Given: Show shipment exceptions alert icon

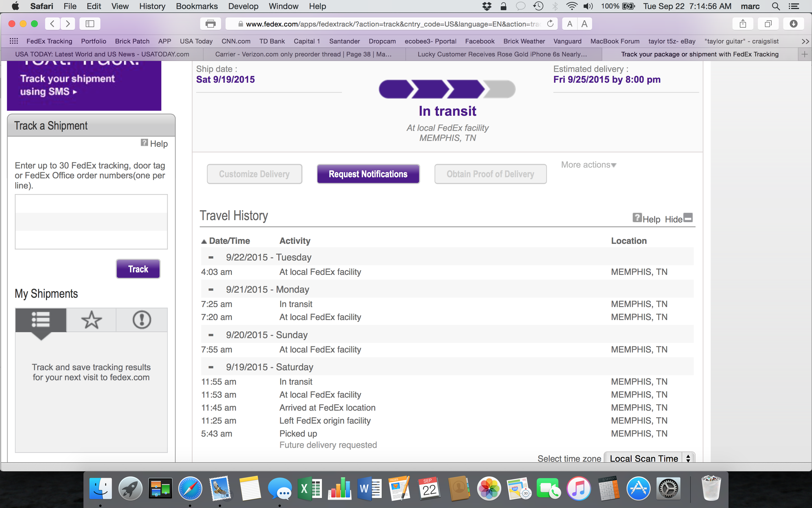Looking at the screenshot, I should pos(142,319).
